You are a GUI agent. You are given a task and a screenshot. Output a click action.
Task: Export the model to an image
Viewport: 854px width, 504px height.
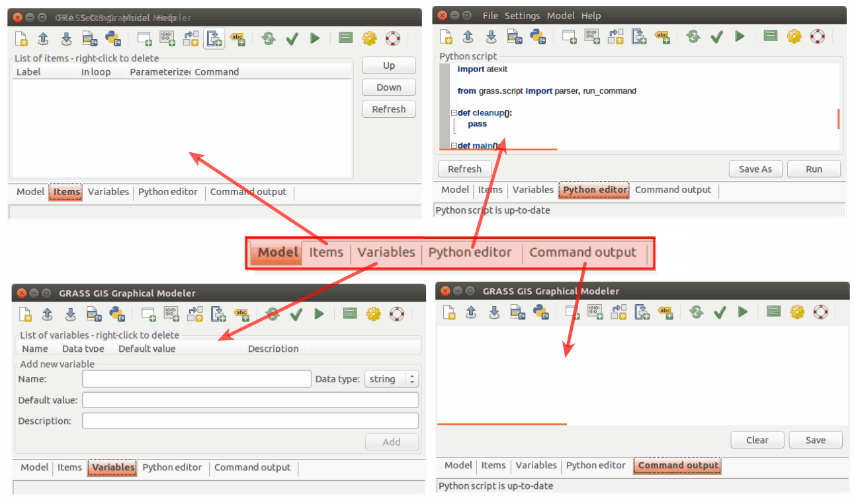tap(89, 38)
